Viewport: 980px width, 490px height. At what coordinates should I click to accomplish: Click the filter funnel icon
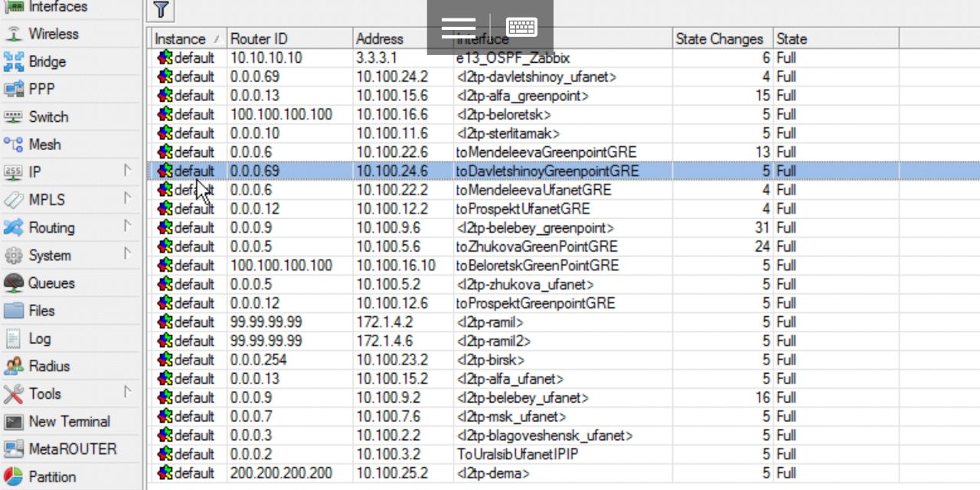point(160,9)
